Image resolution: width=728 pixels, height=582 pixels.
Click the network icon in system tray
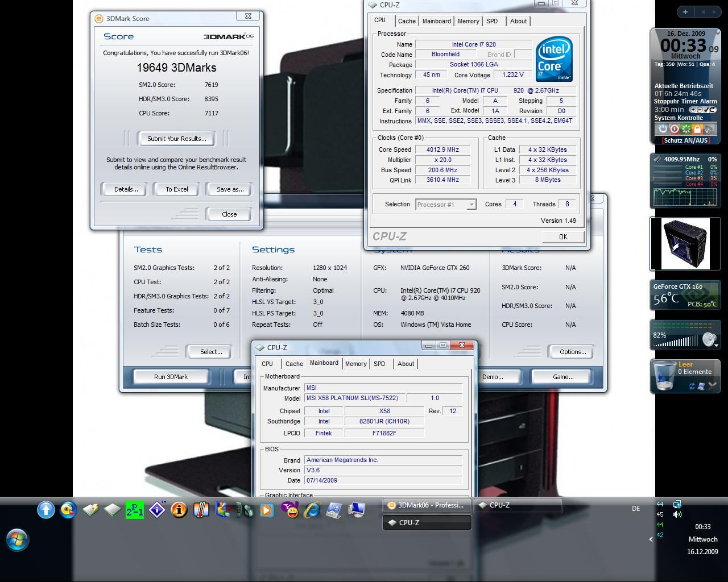pos(677,504)
